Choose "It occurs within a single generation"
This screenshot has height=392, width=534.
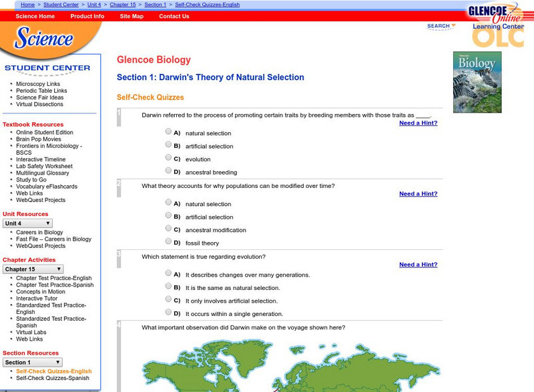(x=168, y=312)
